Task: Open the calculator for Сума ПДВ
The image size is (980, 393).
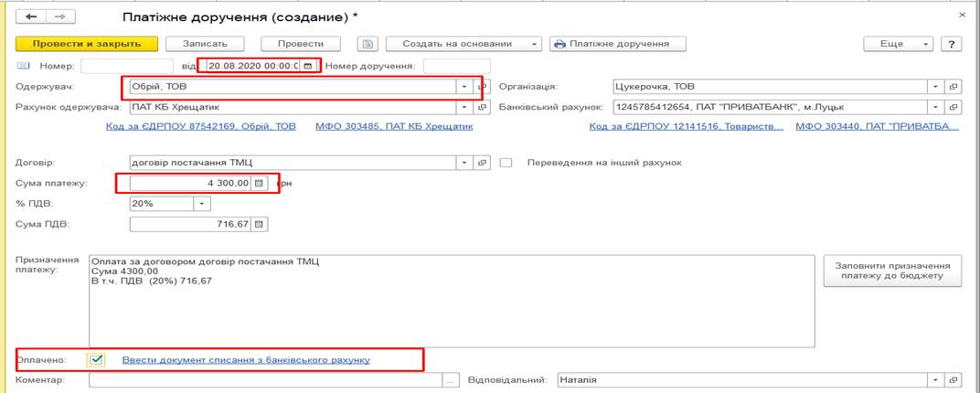Action: tap(259, 224)
